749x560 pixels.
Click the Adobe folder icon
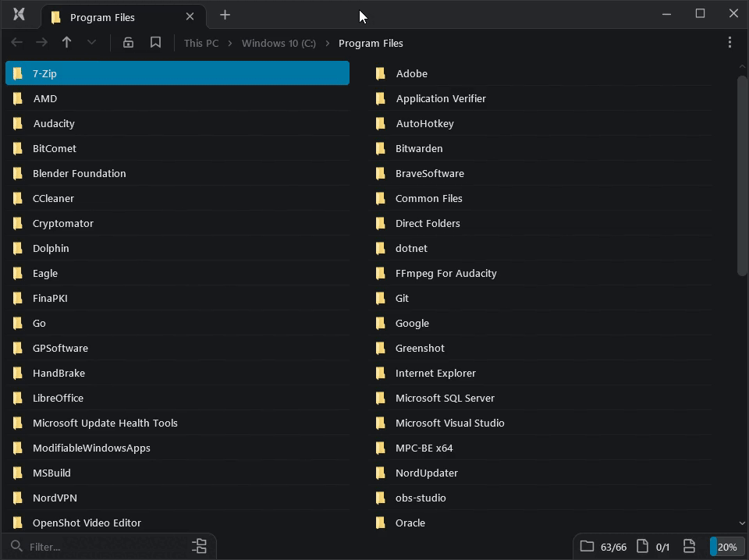[381, 73]
